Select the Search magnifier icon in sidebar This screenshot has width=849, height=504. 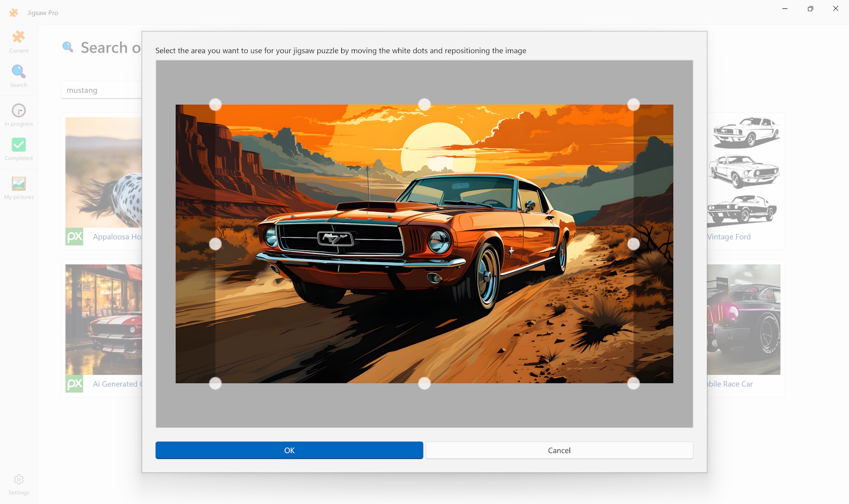tap(18, 75)
